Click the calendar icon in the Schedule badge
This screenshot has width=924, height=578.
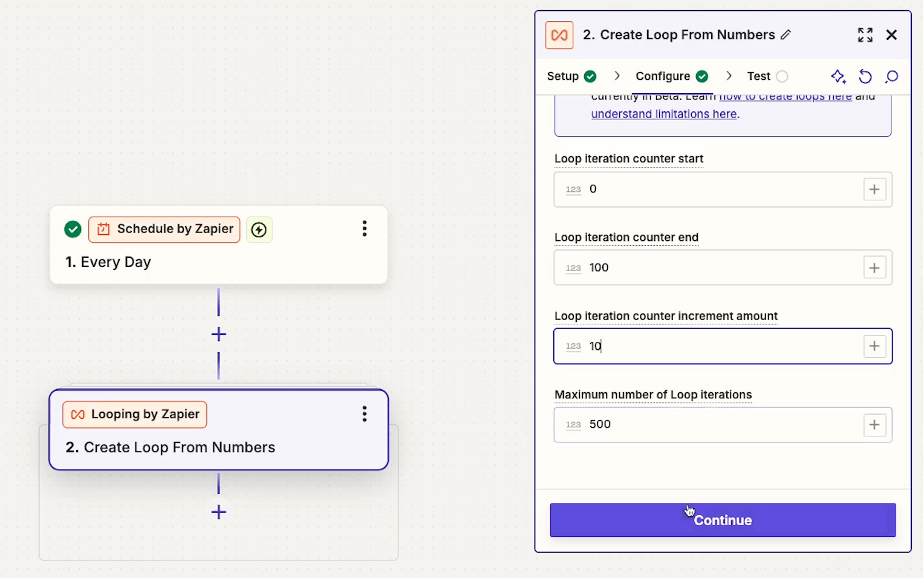[103, 229]
